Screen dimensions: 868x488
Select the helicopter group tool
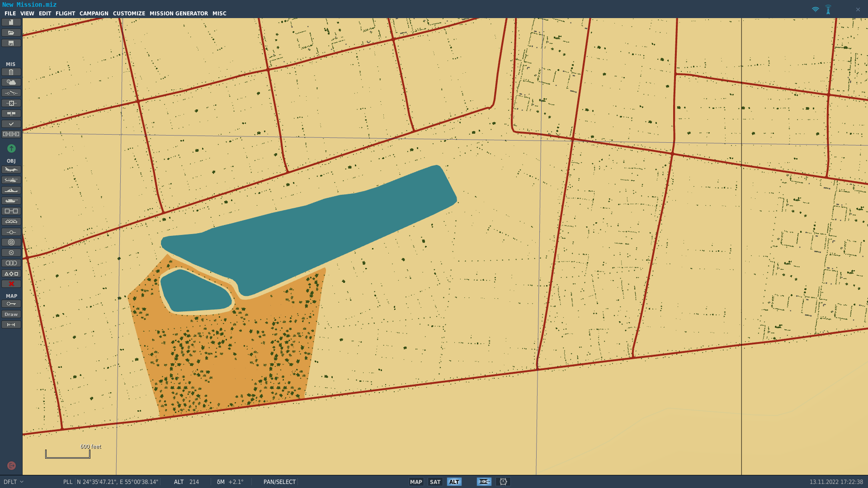point(11,180)
